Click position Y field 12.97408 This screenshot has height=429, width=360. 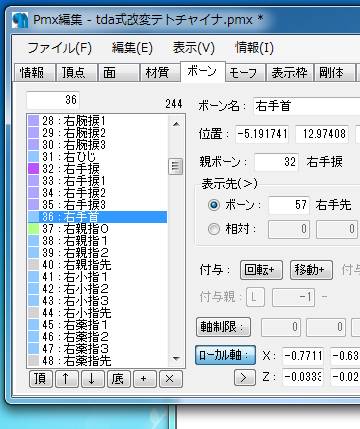pyautogui.click(x=322, y=134)
